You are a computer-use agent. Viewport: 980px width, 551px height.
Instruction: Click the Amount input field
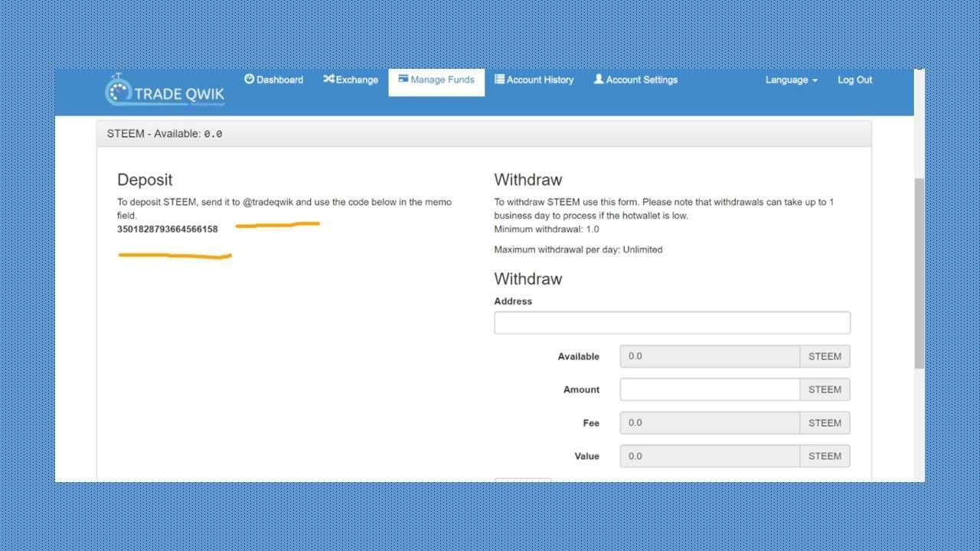tap(710, 390)
